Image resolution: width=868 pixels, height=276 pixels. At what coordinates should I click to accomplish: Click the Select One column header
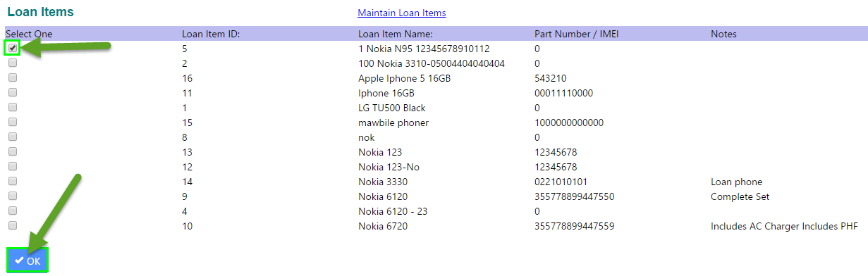(29, 34)
